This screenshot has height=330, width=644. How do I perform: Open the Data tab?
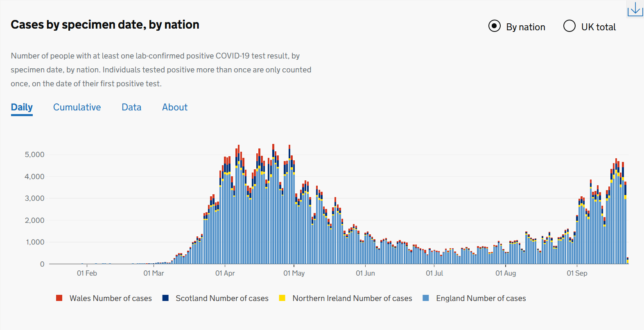(131, 107)
